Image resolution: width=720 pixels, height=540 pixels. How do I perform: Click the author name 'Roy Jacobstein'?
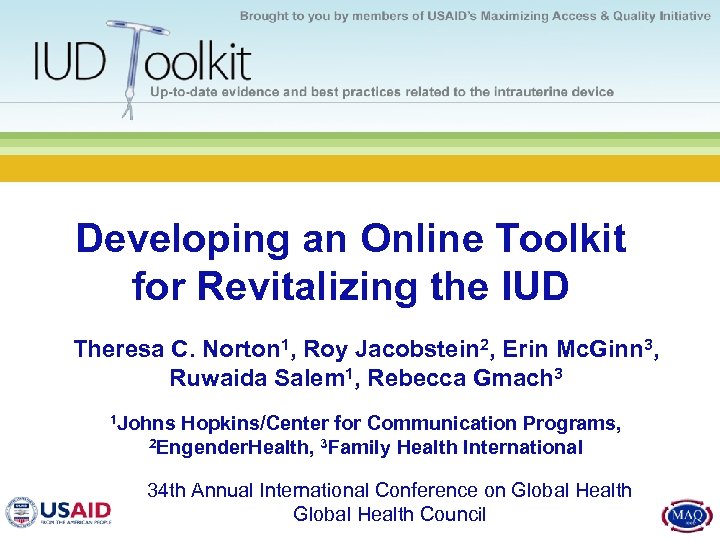tap(392, 349)
